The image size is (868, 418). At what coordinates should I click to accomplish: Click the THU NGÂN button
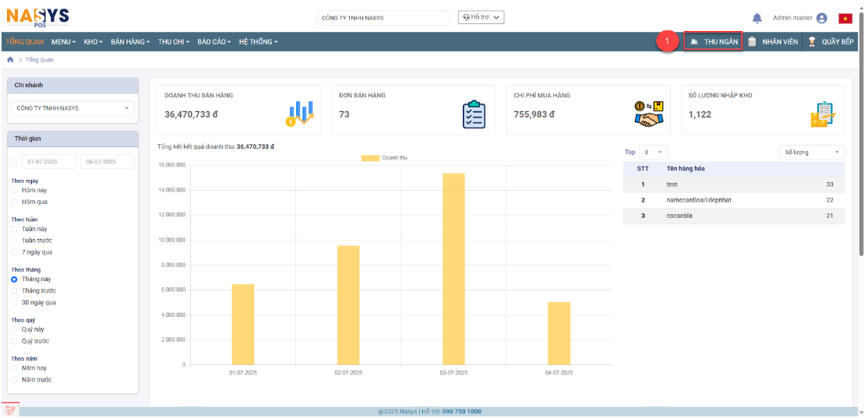tap(713, 41)
